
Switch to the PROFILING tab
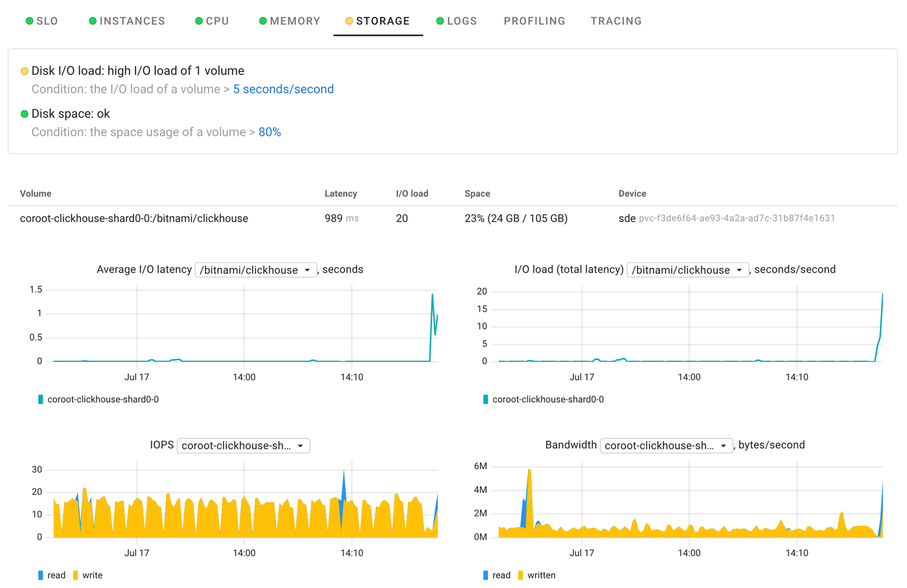pos(534,21)
